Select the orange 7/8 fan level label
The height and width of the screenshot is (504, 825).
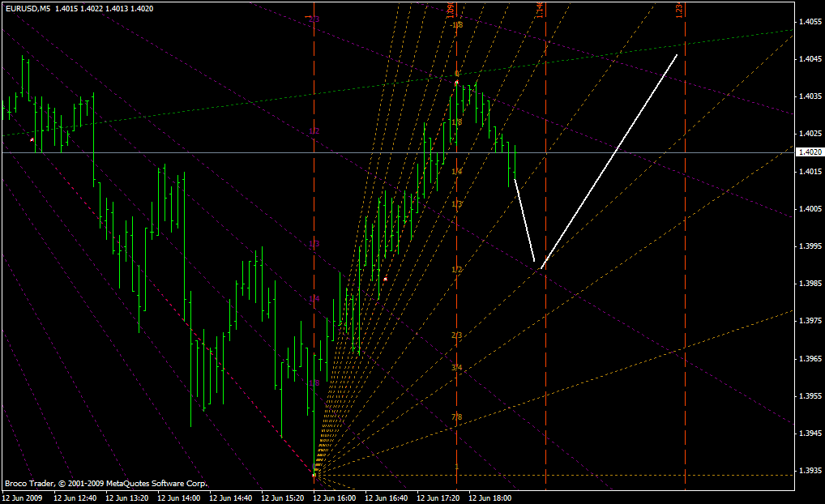tap(457, 417)
